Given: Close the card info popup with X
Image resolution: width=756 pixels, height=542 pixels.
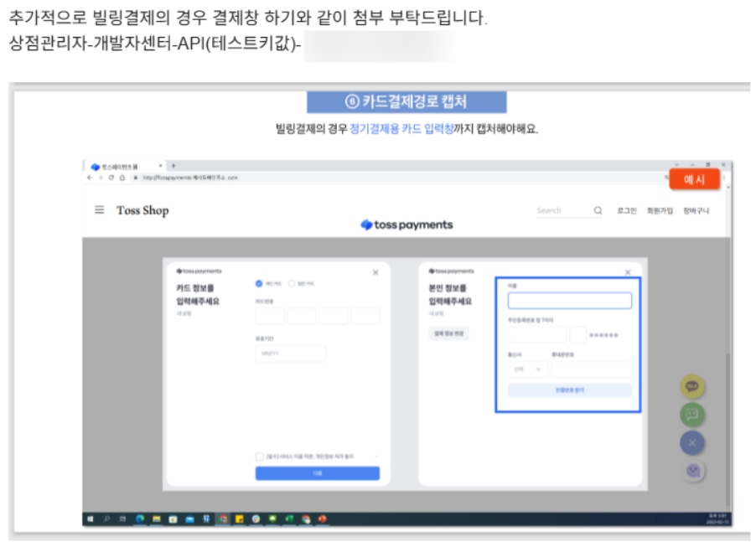Looking at the screenshot, I should (375, 273).
